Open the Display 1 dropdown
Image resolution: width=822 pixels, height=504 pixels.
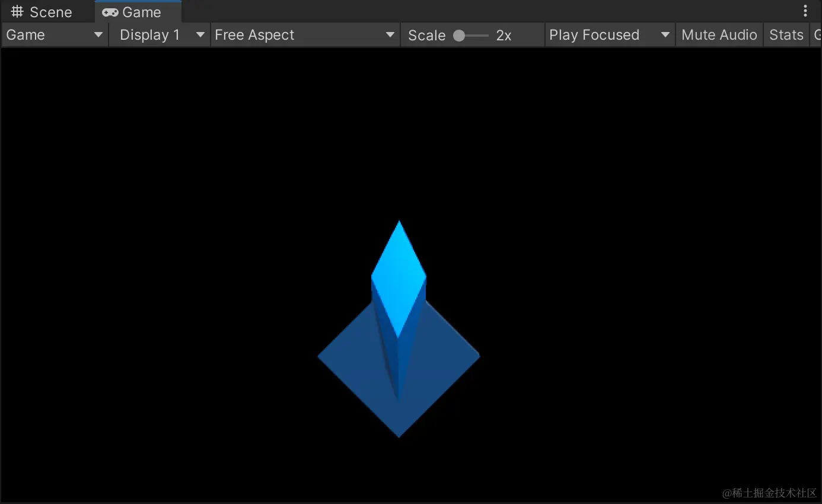(x=160, y=35)
